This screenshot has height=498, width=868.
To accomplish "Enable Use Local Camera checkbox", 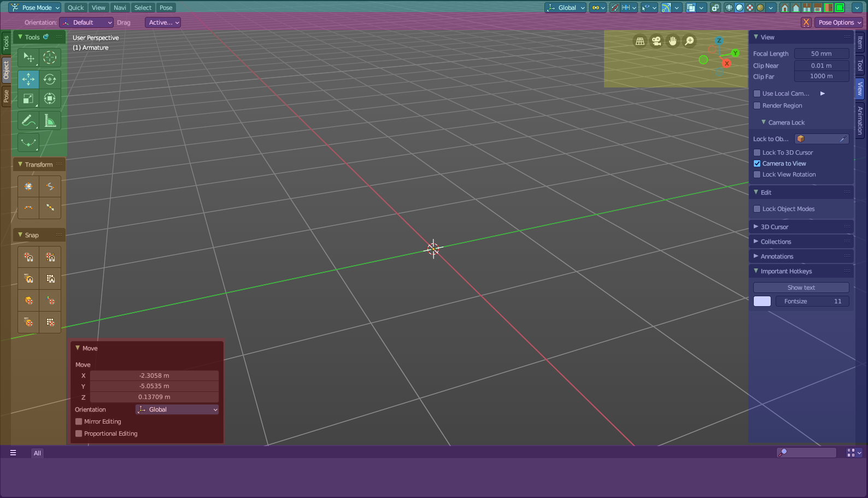I will pyautogui.click(x=757, y=93).
